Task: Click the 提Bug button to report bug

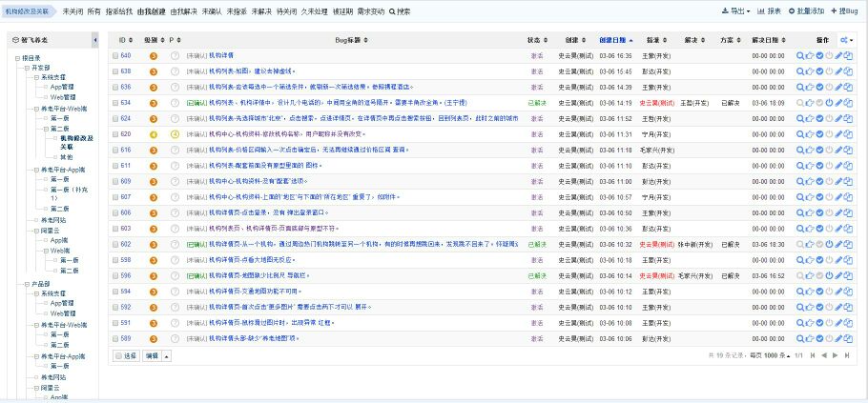Action: click(842, 11)
